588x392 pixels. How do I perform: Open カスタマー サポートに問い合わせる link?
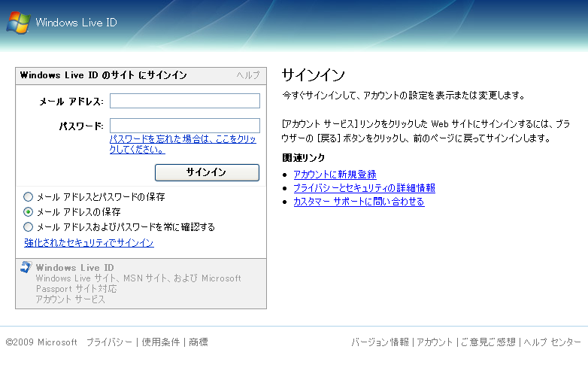[359, 202]
